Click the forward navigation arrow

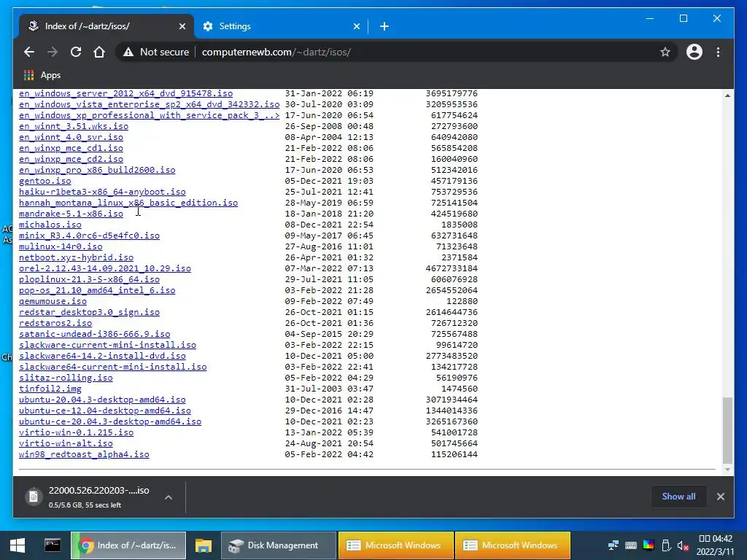pos(53,52)
